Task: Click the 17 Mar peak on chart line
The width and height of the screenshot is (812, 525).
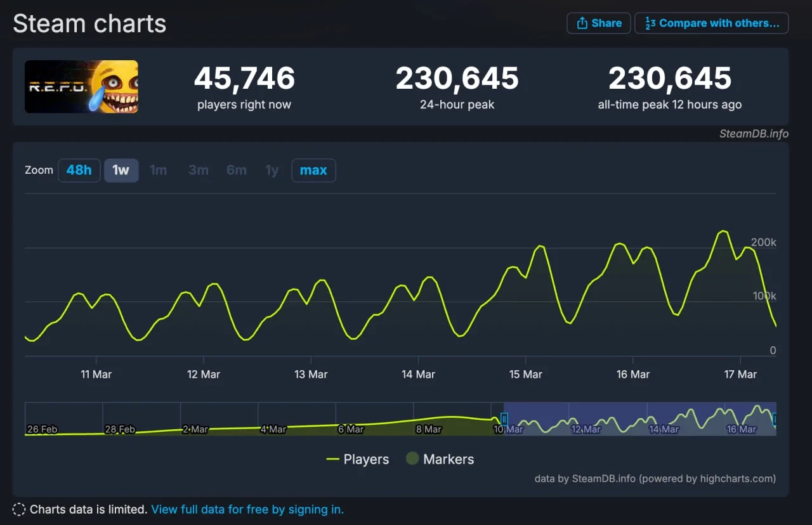Action: click(723, 231)
